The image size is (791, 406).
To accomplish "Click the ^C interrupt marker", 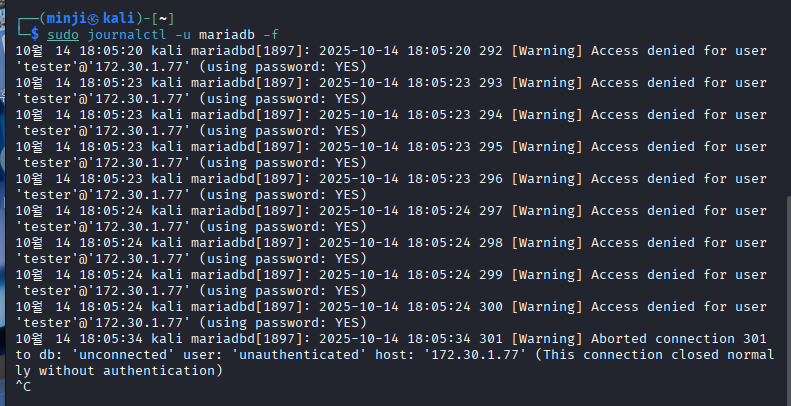I will [24, 388].
